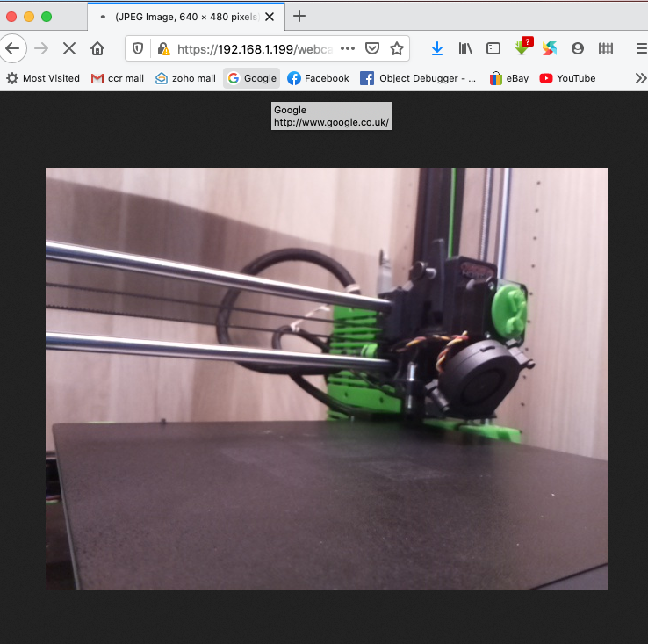
Task: Show more bookmarks chevron
Action: (640, 78)
